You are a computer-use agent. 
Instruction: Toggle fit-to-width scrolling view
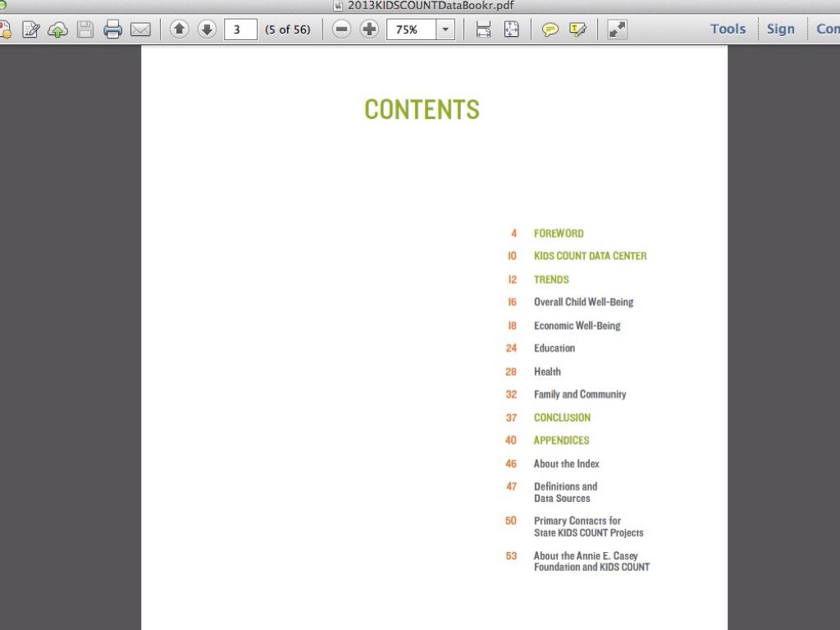coord(483,30)
